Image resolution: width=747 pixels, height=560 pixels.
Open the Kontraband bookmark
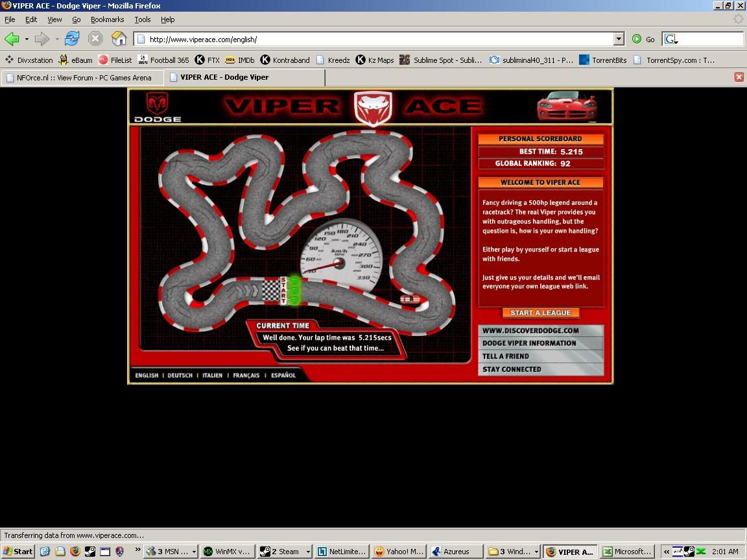[x=285, y=60]
